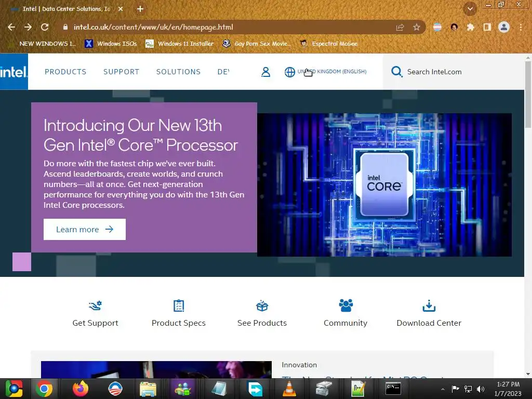Go back to previous page

[11, 27]
